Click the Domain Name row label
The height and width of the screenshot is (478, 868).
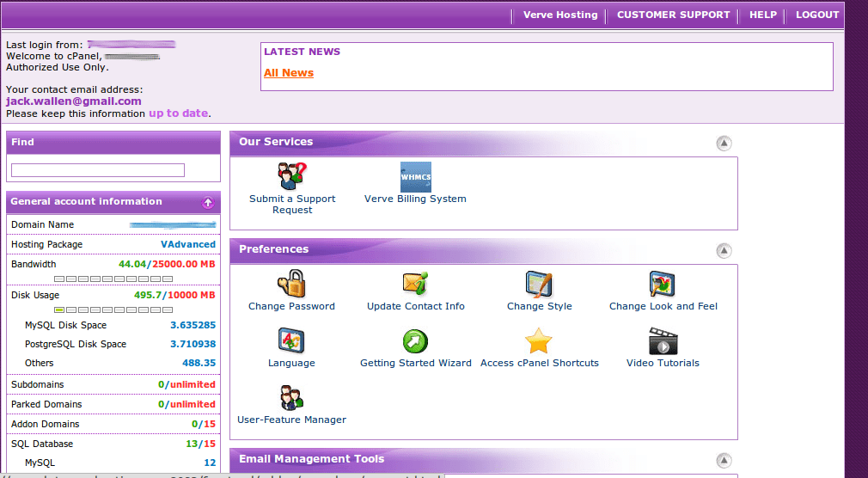[x=43, y=225]
